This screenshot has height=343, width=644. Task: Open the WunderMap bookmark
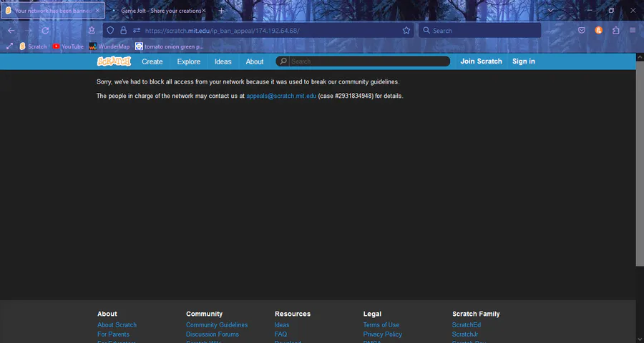click(109, 46)
